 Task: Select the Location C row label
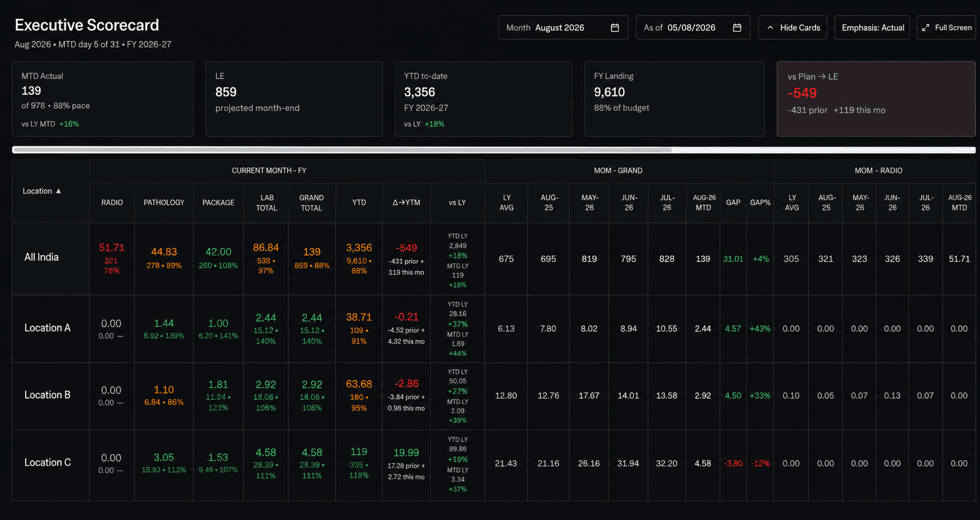coord(47,463)
